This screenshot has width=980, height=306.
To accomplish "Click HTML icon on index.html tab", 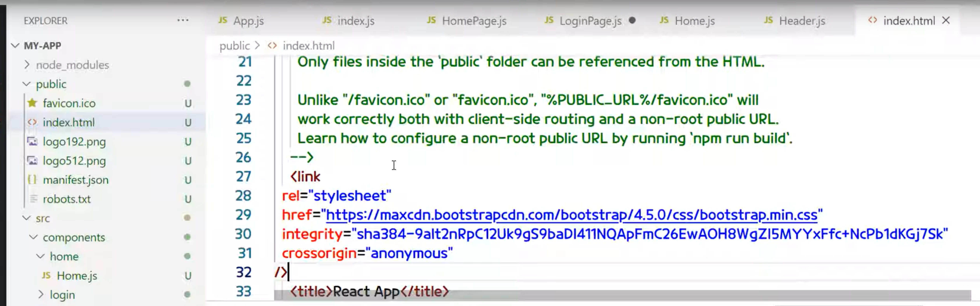I will [873, 20].
